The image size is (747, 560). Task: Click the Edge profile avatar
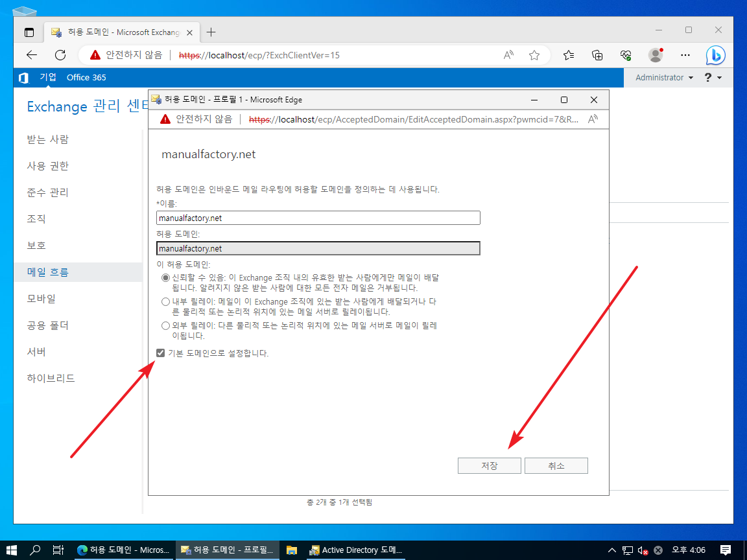[656, 55]
